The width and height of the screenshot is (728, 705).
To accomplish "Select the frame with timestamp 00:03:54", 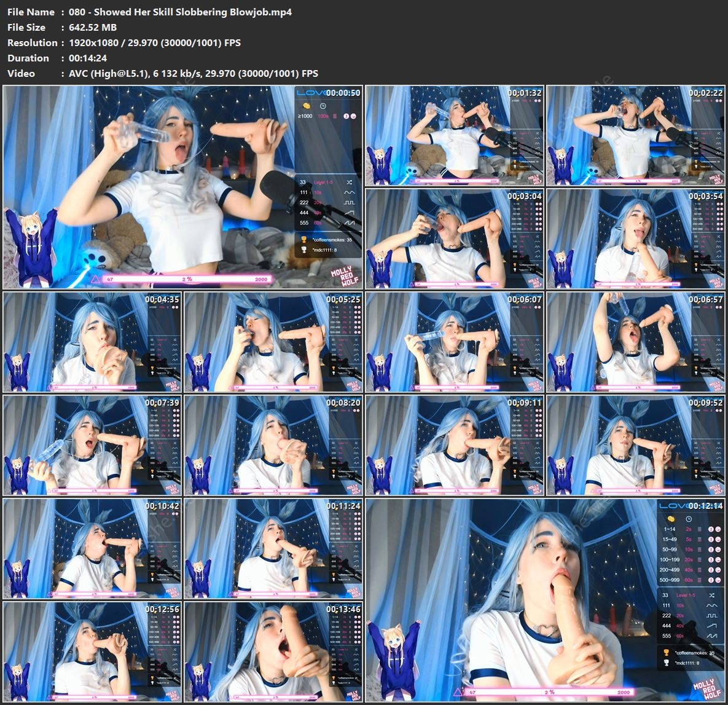I will (x=635, y=238).
